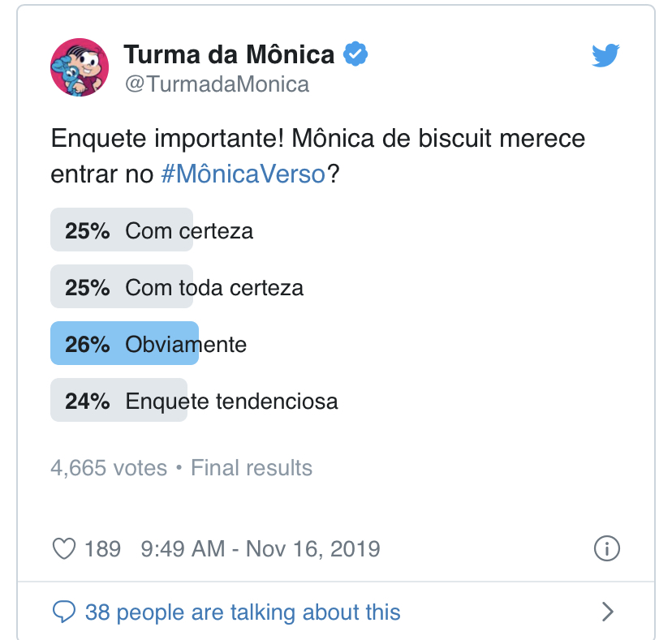Like the tweet with the heart icon
672x640 pixels.
[64, 549]
